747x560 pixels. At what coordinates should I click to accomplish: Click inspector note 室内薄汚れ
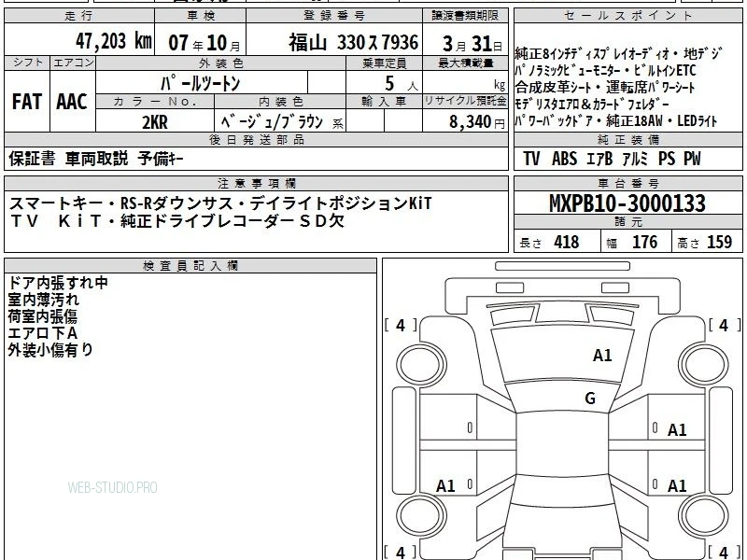pos(43,300)
